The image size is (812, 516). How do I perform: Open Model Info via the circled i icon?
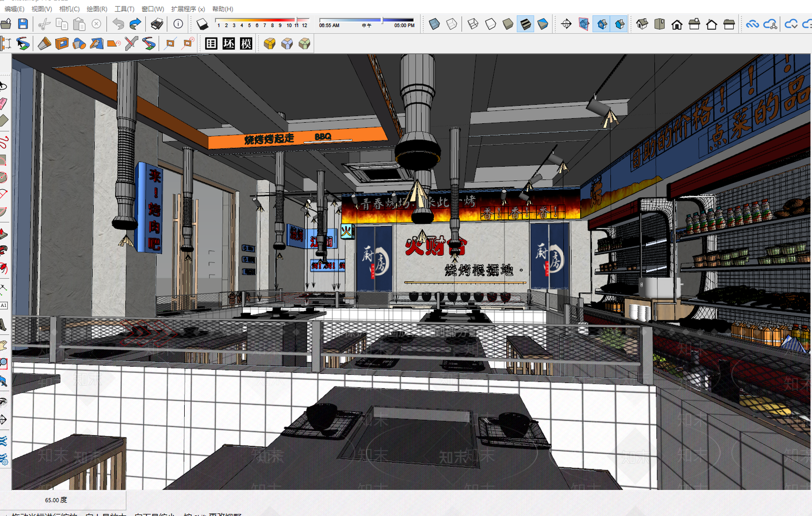click(178, 24)
